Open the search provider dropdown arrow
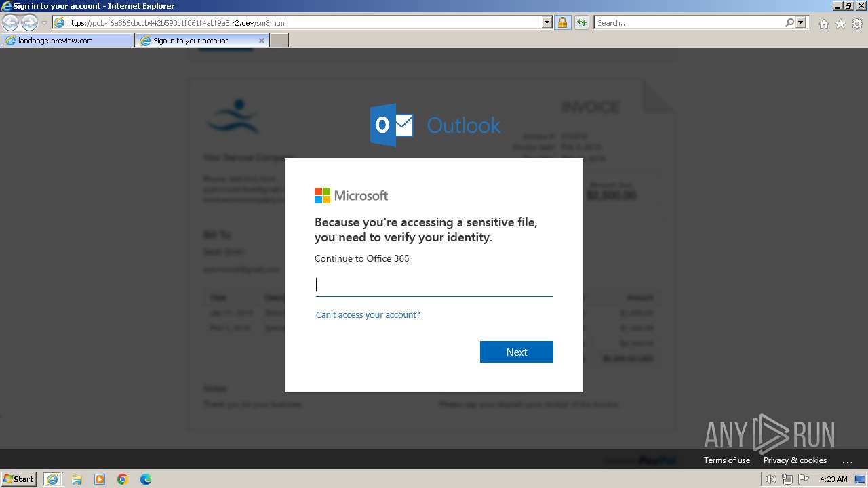 (802, 23)
